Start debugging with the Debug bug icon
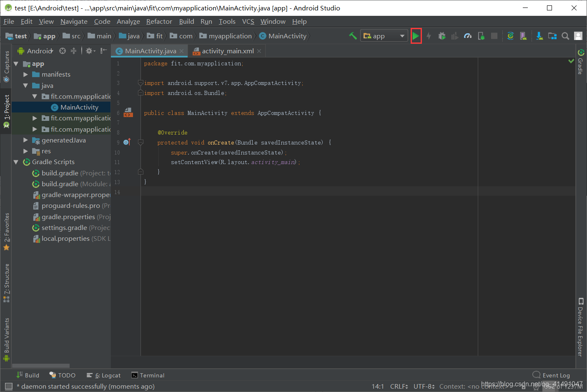 click(442, 36)
